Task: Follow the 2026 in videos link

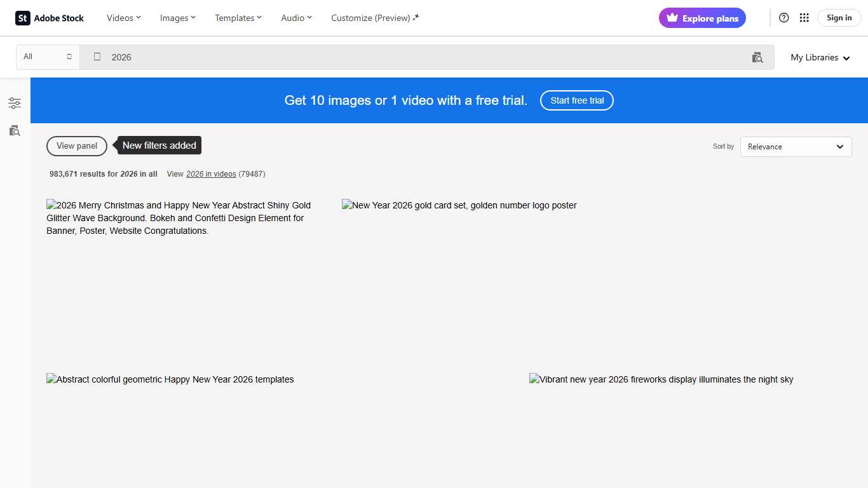Action: [211, 174]
